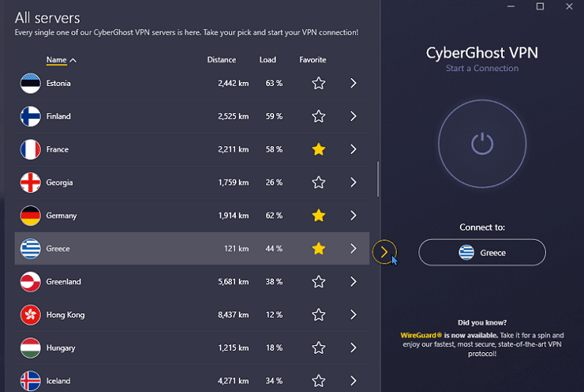Screen dimensions: 584x392
Task: Expand Greenland server details arrow
Action: (354, 282)
